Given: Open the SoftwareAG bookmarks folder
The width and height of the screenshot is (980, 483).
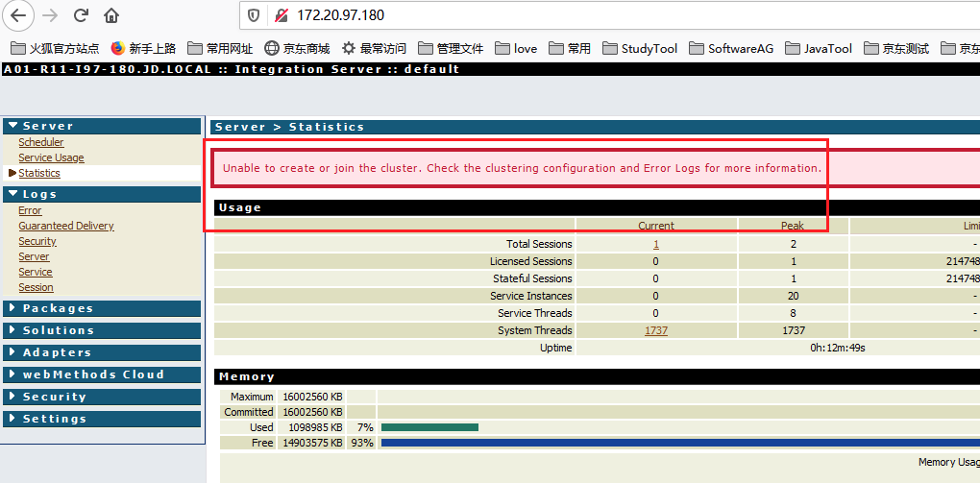Looking at the screenshot, I should pyautogui.click(x=731, y=48).
